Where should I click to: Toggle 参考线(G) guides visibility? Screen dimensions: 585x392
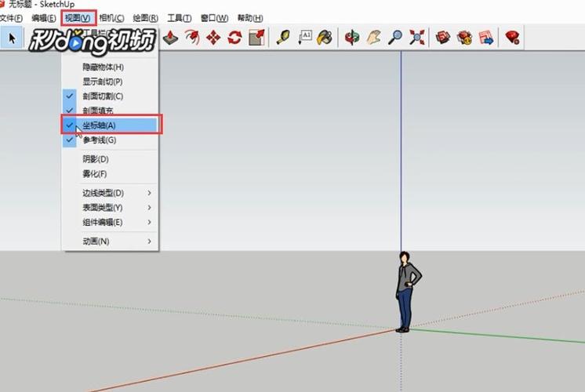click(111, 140)
